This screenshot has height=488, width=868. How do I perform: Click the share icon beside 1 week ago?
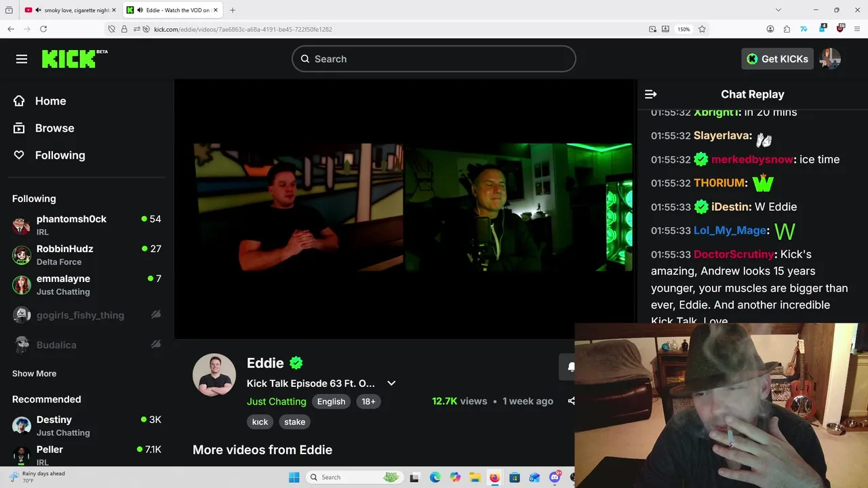point(571,401)
